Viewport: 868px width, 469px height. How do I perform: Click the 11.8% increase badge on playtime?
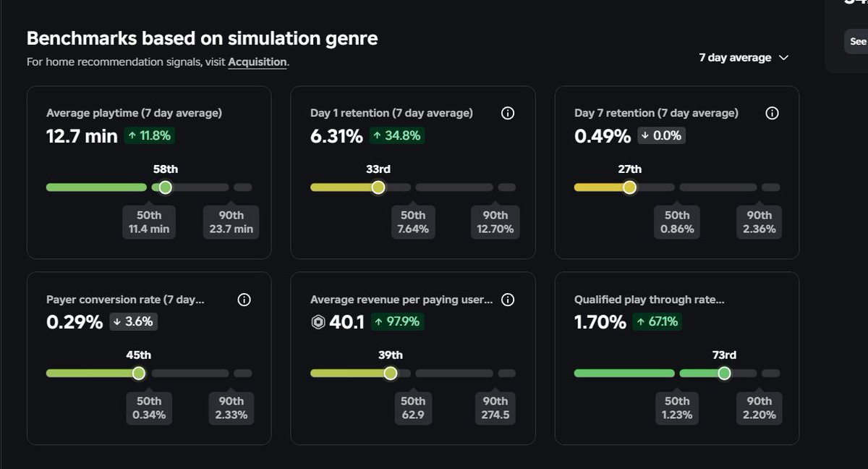coord(149,135)
